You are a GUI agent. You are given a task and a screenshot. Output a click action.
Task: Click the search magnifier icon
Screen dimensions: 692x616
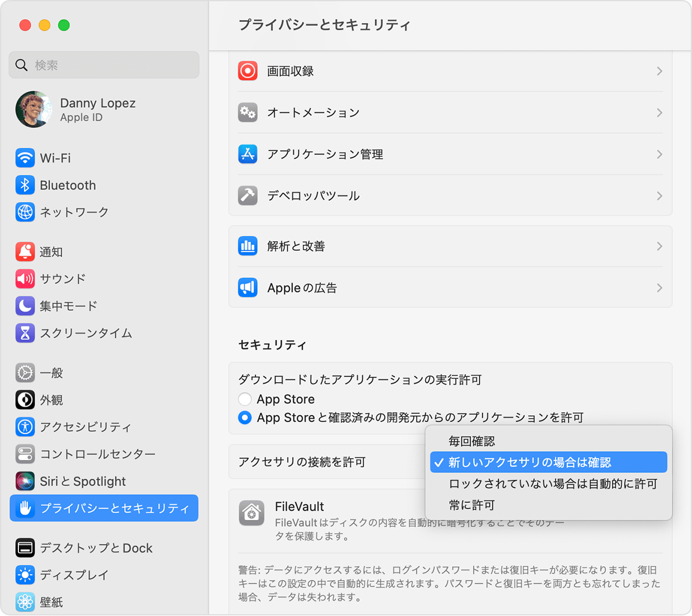[21, 65]
